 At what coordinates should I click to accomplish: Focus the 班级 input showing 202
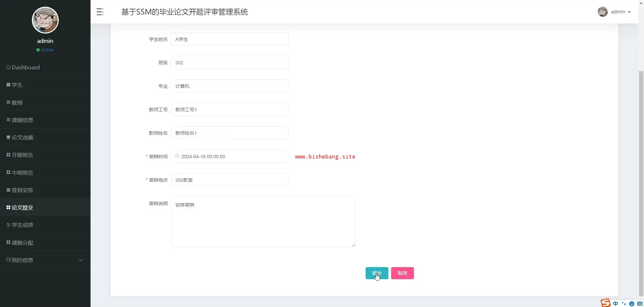230,63
